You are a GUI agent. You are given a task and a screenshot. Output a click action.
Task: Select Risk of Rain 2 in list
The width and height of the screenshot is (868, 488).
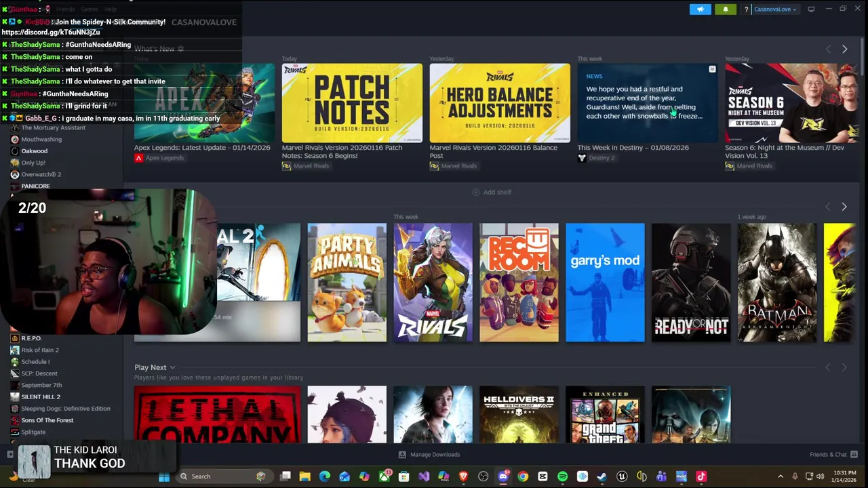[40, 350]
